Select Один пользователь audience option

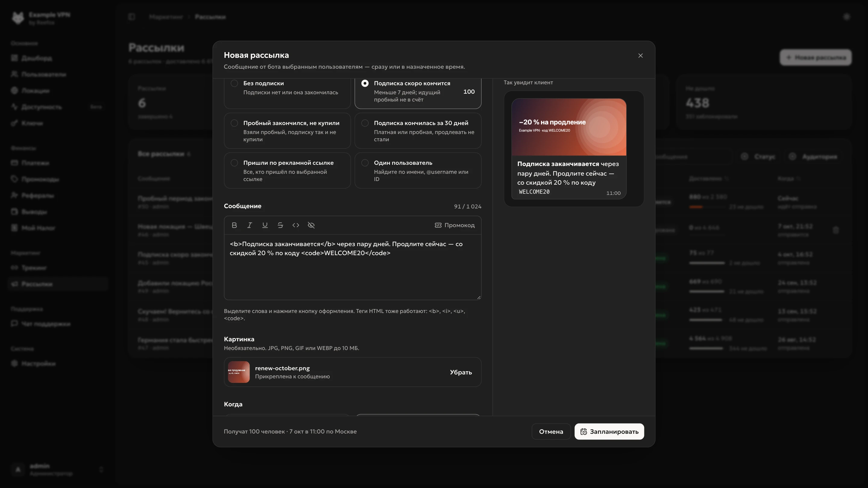[418, 170]
